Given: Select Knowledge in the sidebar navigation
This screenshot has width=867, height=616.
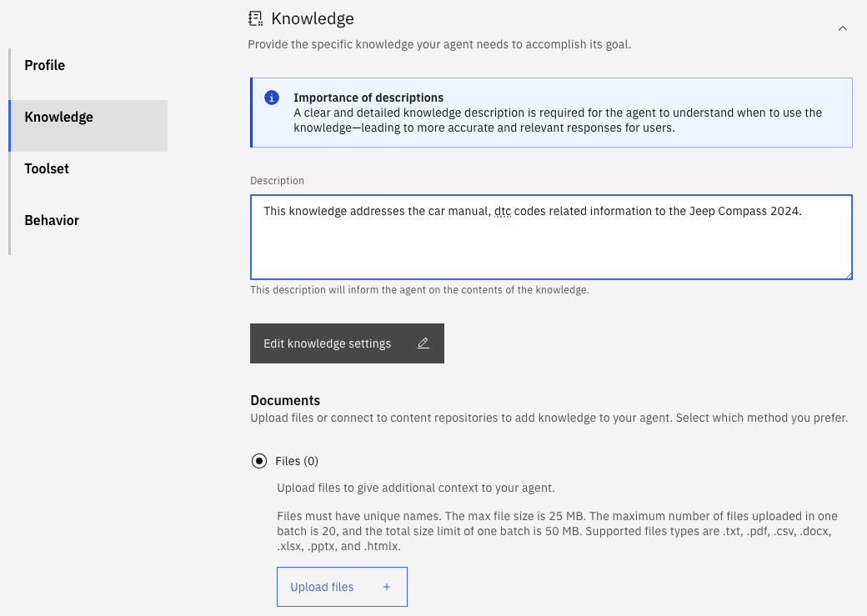Looking at the screenshot, I should [88, 126].
